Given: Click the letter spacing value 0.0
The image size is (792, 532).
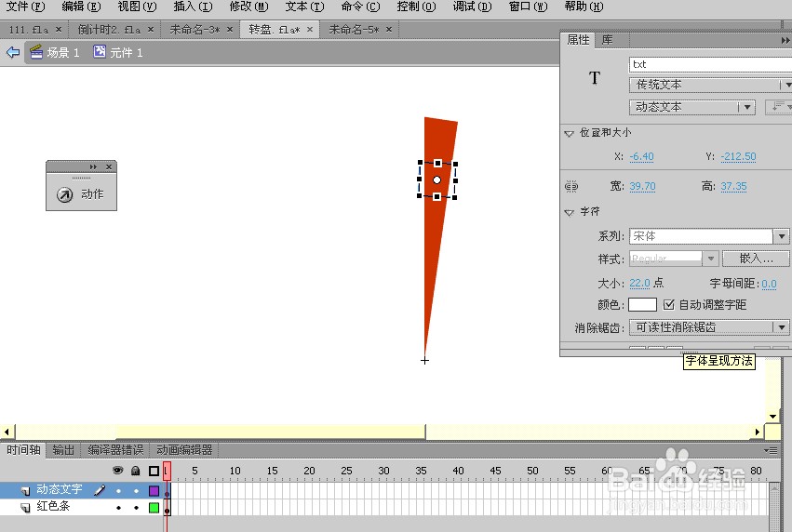Looking at the screenshot, I should point(769,284).
